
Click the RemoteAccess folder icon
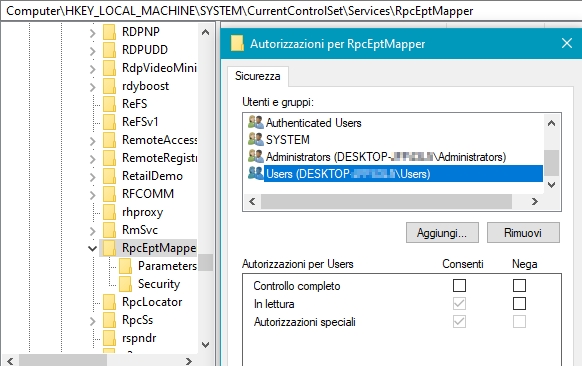109,140
